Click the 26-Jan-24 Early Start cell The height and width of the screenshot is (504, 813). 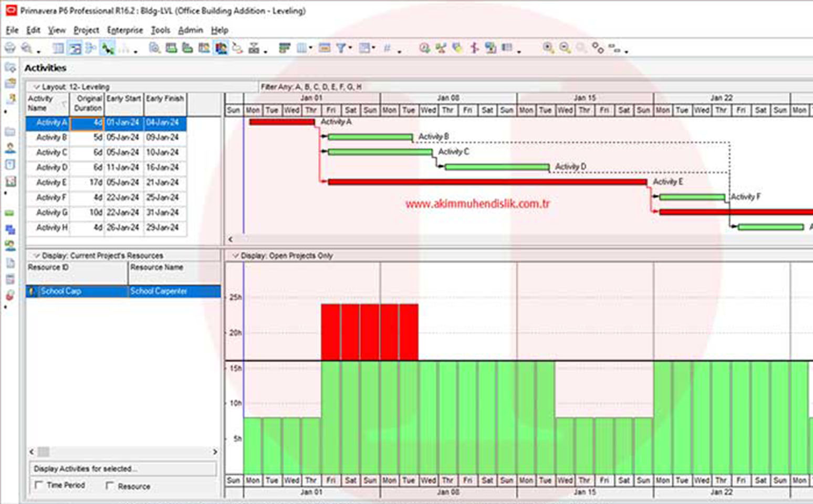pyautogui.click(x=124, y=228)
